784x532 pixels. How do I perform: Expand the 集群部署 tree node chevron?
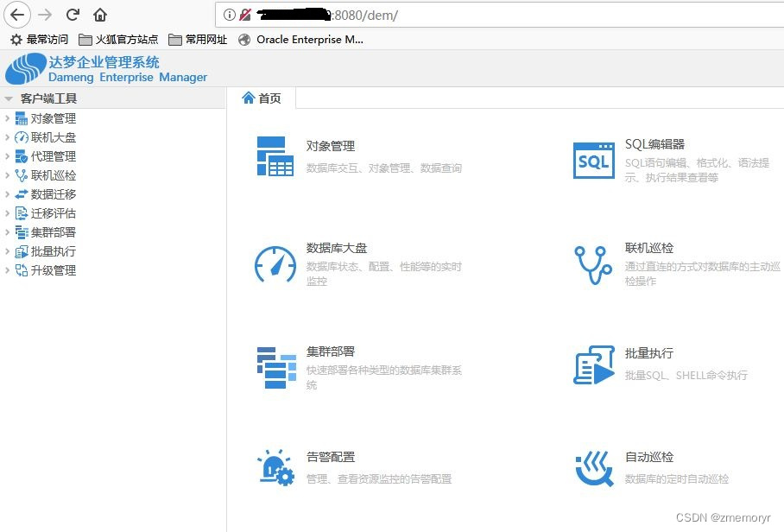click(7, 232)
